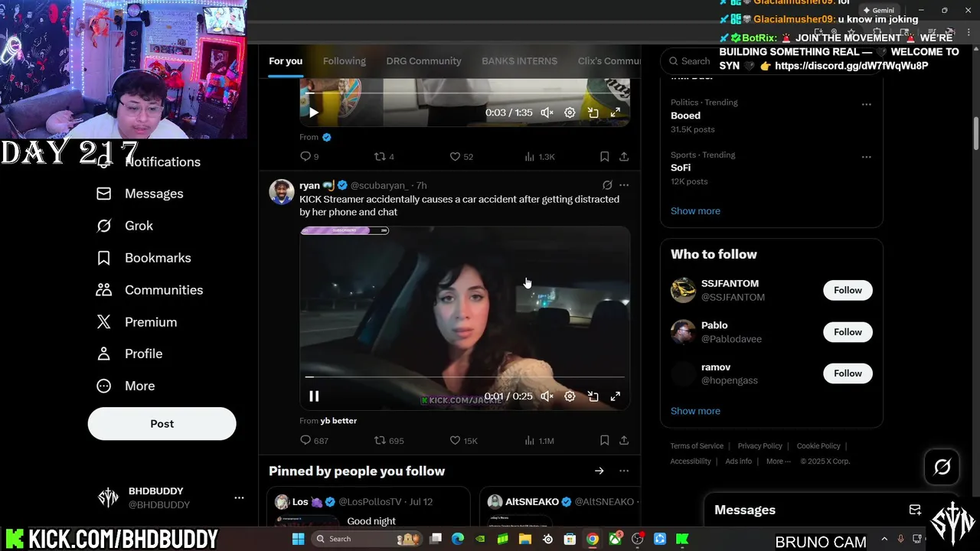The image size is (980, 551).
Task: Open the Booed trending topic
Action: click(685, 116)
